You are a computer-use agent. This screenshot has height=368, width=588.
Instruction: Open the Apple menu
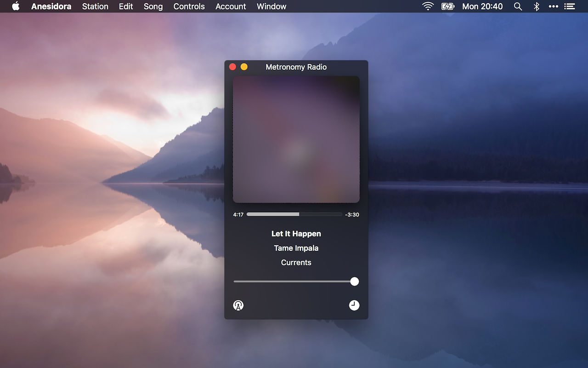click(16, 6)
